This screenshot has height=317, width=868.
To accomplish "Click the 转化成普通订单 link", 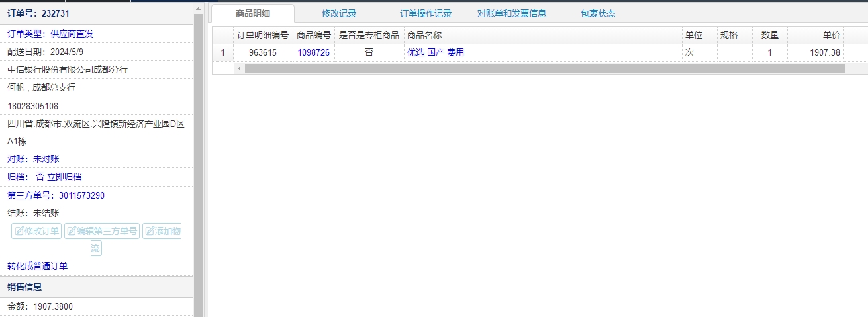I will click(x=38, y=266).
